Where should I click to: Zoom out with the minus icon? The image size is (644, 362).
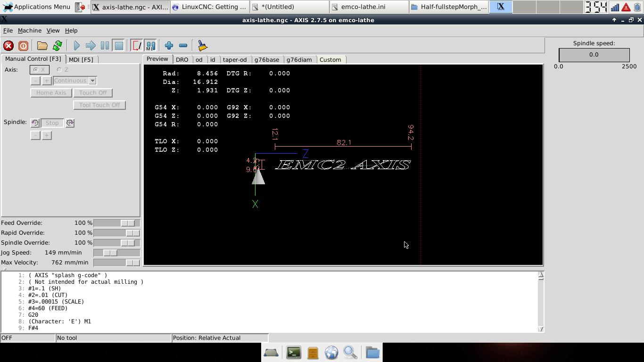183,46
